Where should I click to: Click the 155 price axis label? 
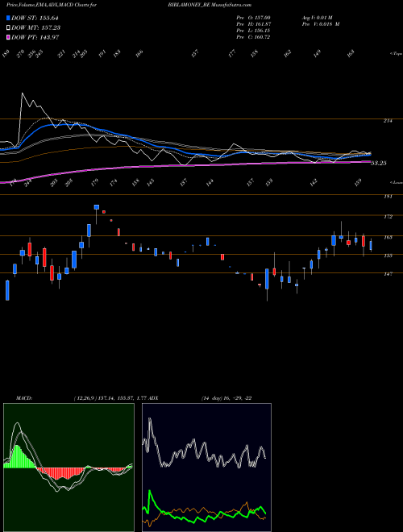[x=388, y=256]
